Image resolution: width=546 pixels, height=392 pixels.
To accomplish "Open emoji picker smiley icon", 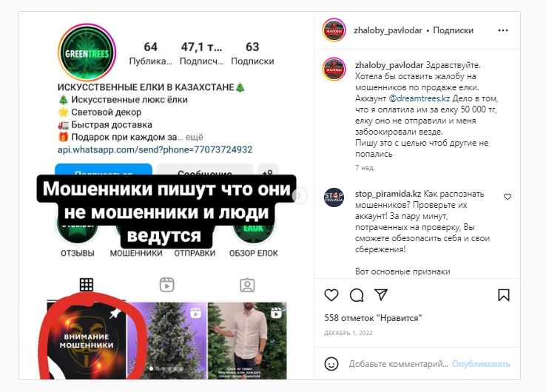I will [x=331, y=364].
